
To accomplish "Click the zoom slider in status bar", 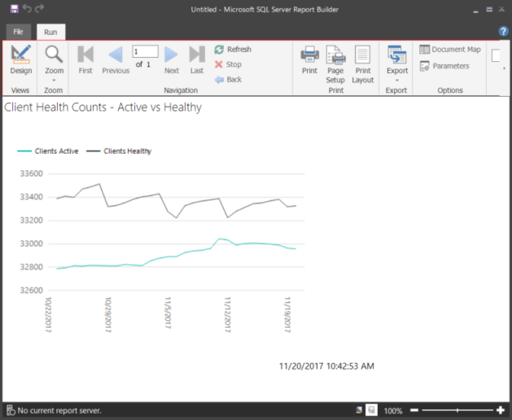I will (x=457, y=411).
